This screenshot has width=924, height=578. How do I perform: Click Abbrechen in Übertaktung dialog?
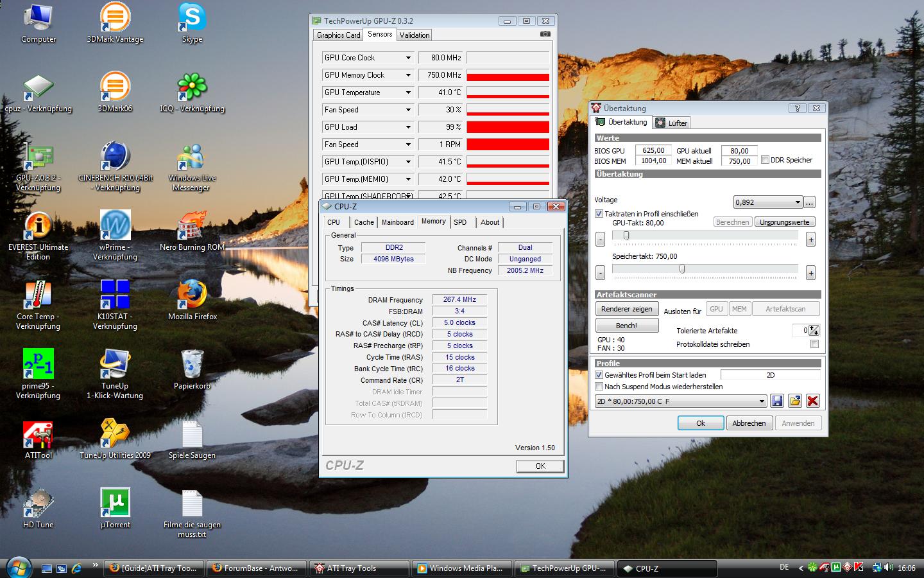pyautogui.click(x=749, y=423)
